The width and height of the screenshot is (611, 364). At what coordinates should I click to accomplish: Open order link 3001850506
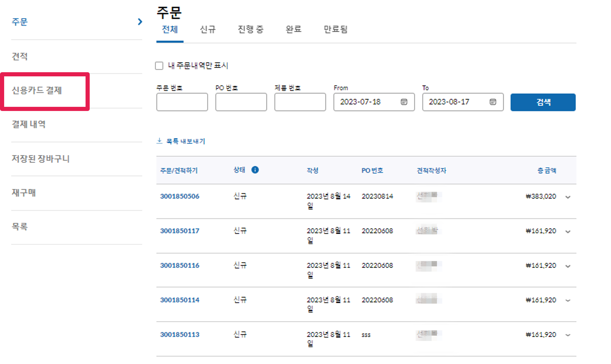click(x=180, y=196)
